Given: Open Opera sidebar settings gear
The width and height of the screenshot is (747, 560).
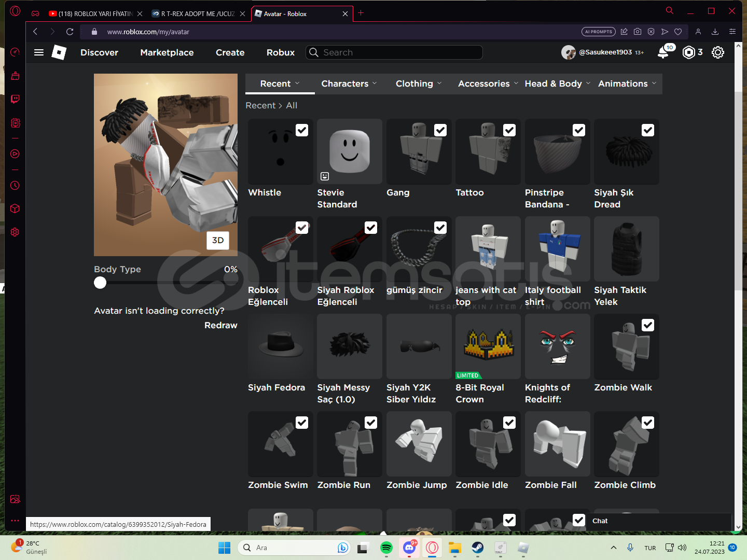Looking at the screenshot, I should point(15,232).
